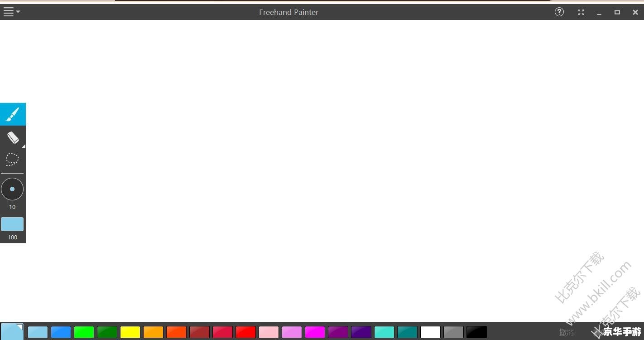Image resolution: width=644 pixels, height=340 pixels.
Task: Click the 撤消 undo button
Action: click(x=566, y=332)
